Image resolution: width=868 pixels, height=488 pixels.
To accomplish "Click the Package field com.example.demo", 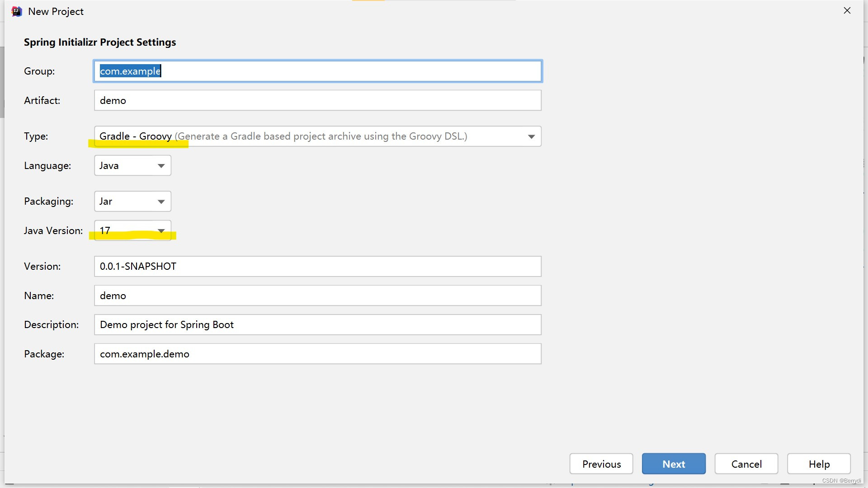I will pyautogui.click(x=317, y=354).
